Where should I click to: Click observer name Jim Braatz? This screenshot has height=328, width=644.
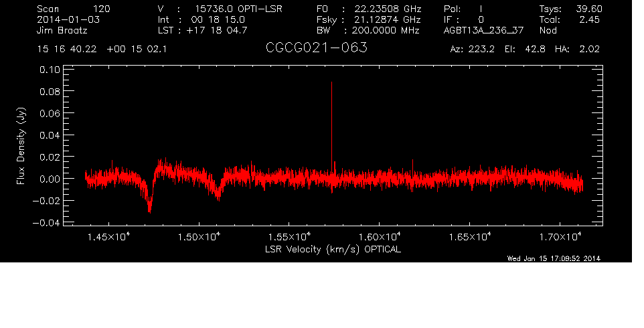[62, 30]
